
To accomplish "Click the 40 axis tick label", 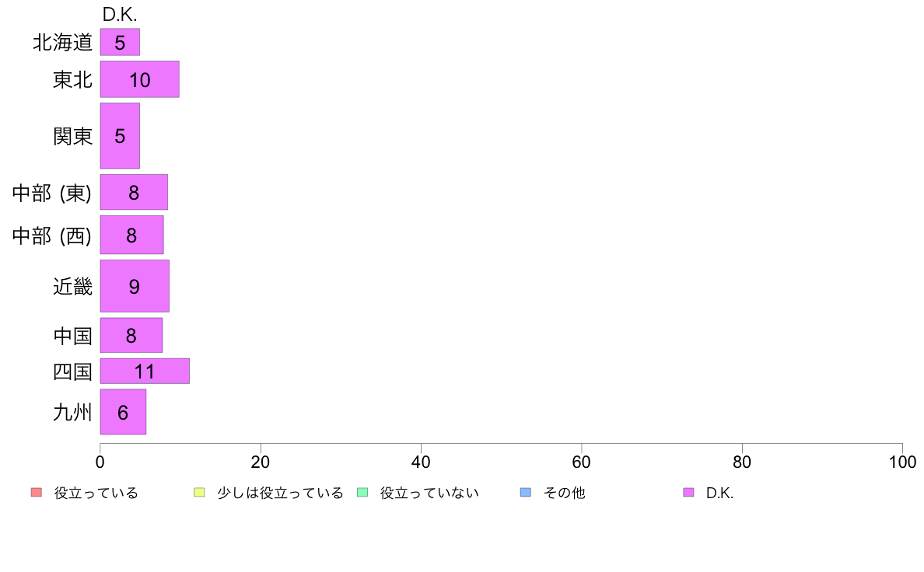I will 421,462.
